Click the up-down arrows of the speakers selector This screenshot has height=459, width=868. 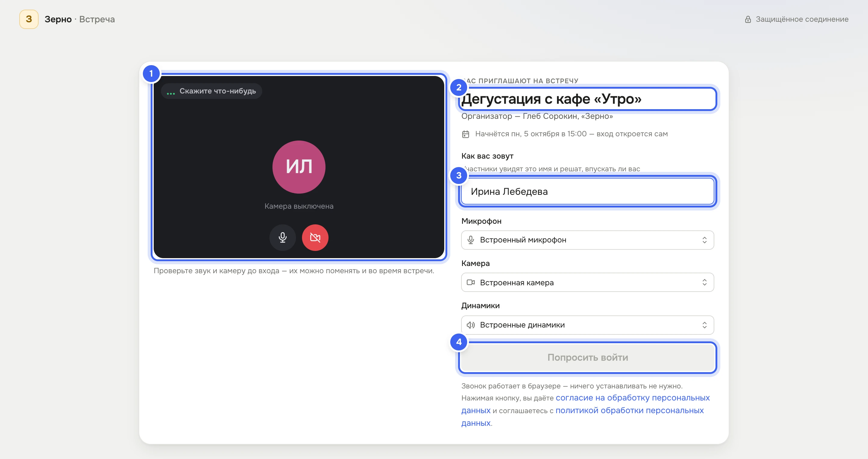tap(704, 325)
